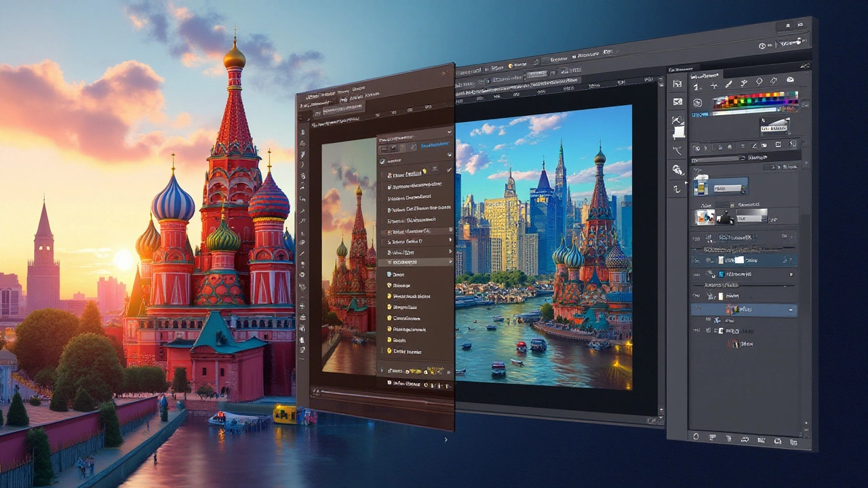Expand the layer row with the right-pointing arrow
This screenshot has height=488, width=868.
tap(791, 274)
